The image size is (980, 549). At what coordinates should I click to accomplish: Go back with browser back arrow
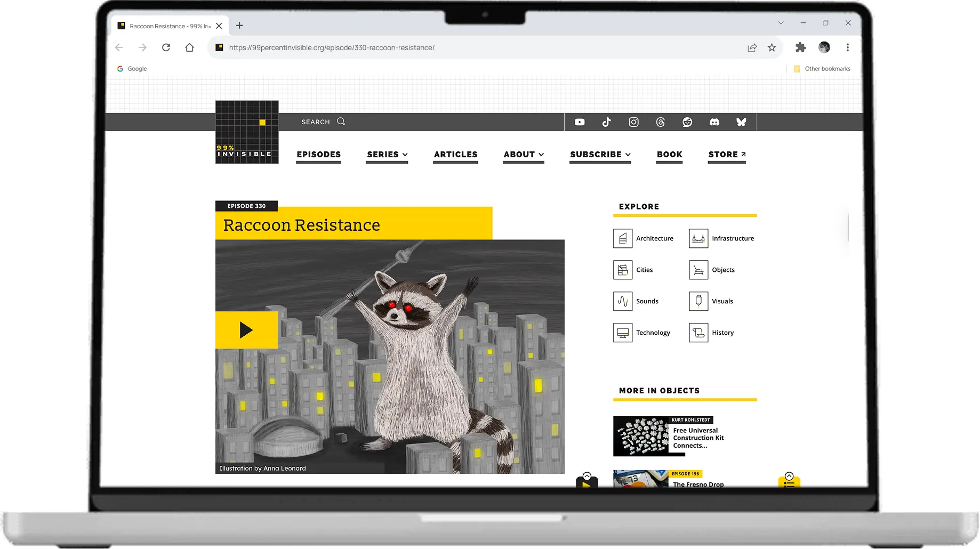tap(119, 47)
